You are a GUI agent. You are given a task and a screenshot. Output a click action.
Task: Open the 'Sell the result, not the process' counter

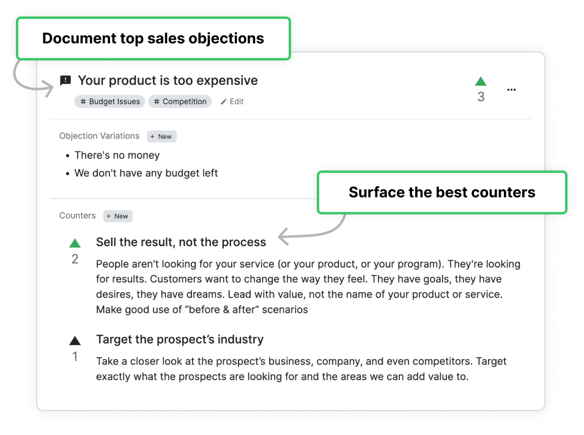tap(181, 242)
